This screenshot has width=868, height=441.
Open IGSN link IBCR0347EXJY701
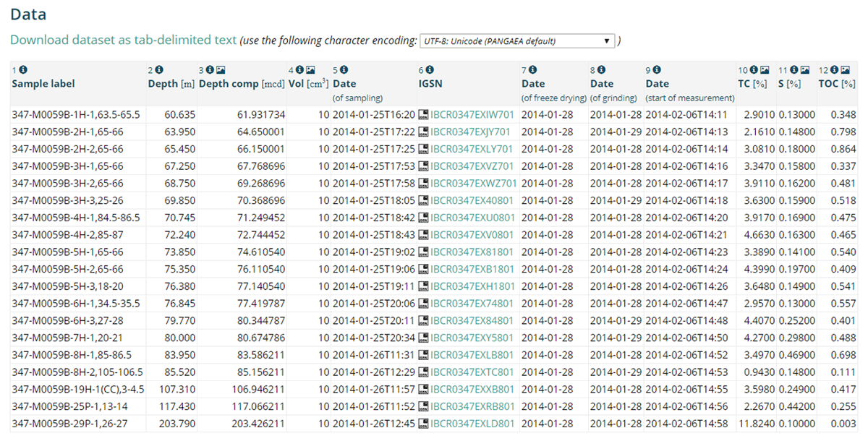coord(470,132)
